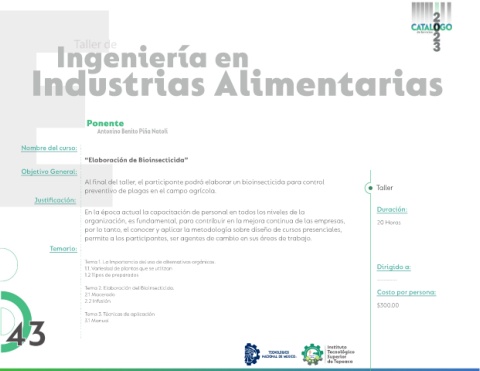Click the Catálogo 2023 logo
480x371 pixels.
[432, 27]
